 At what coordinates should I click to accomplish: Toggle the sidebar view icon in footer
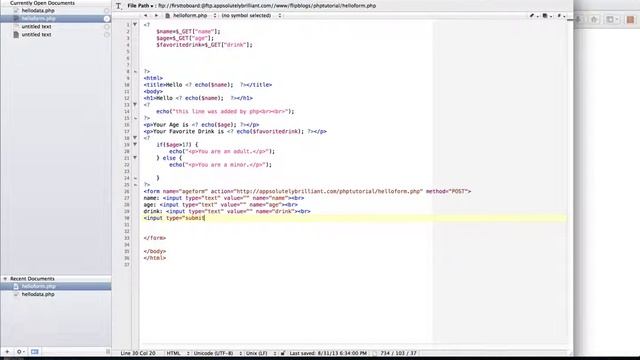click(34, 351)
